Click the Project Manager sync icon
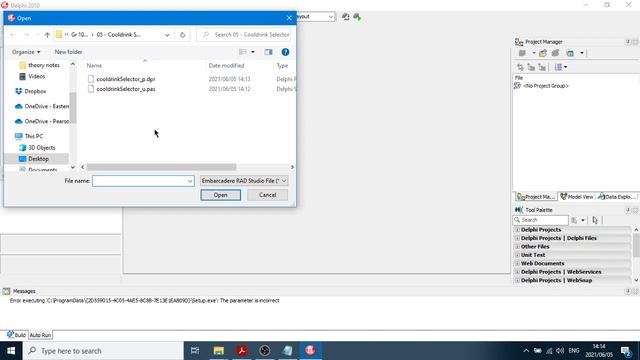Viewport: 640px width, 360px height. [x=520, y=67]
